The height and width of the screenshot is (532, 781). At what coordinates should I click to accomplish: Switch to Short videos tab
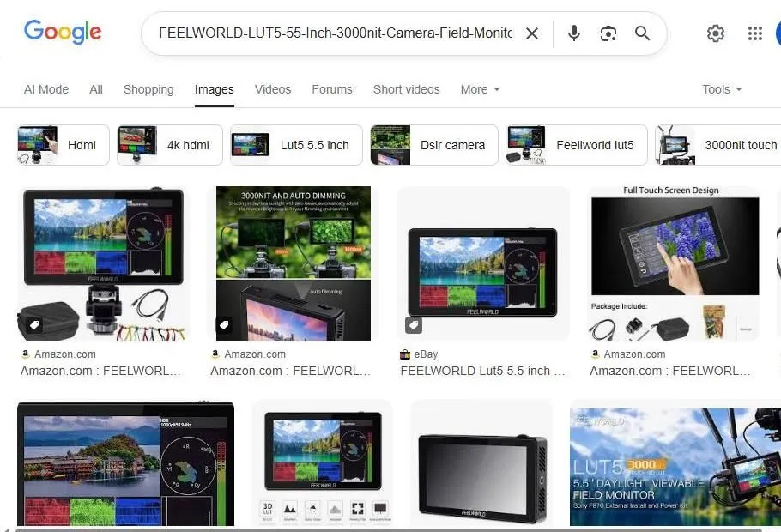pos(407,89)
